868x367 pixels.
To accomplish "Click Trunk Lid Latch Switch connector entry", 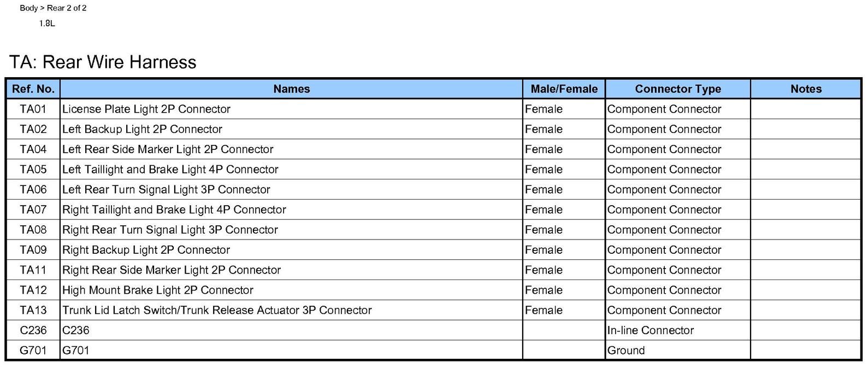I will 217,310.
